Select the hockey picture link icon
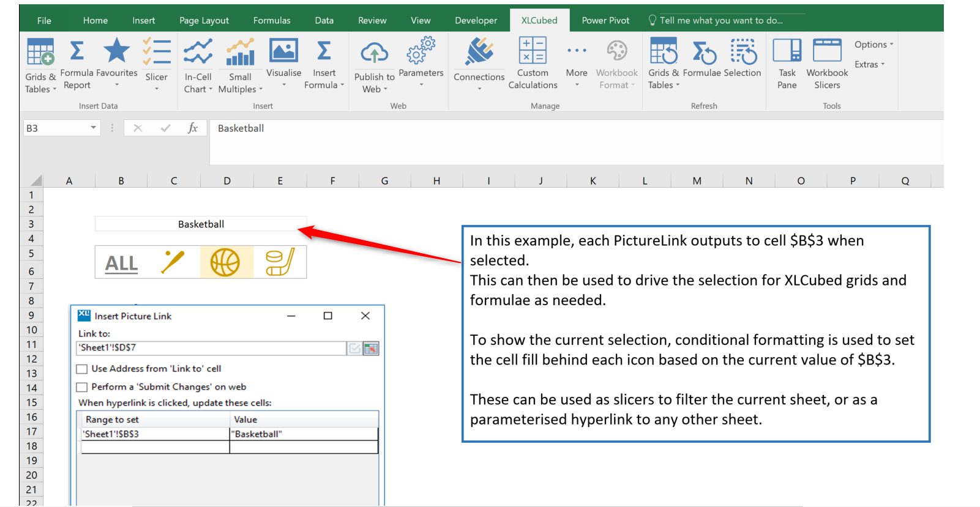The image size is (980, 507). point(280,262)
